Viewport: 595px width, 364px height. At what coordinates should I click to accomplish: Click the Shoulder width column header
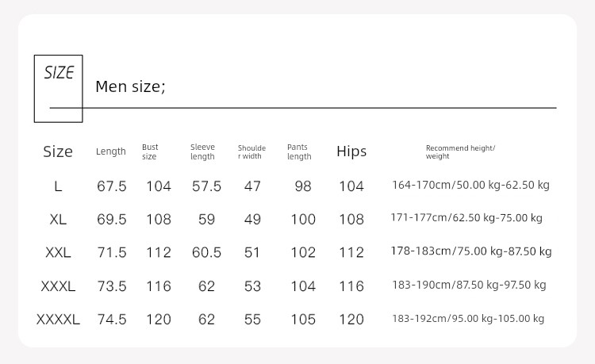pyautogui.click(x=251, y=152)
